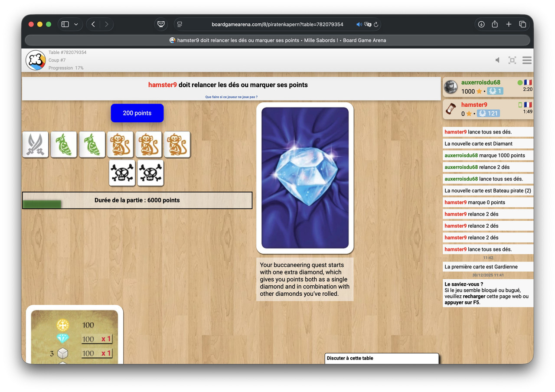This screenshot has height=392, width=555.
Task: Click log entry 'La première carte est Gardienne'
Action: coord(488,267)
